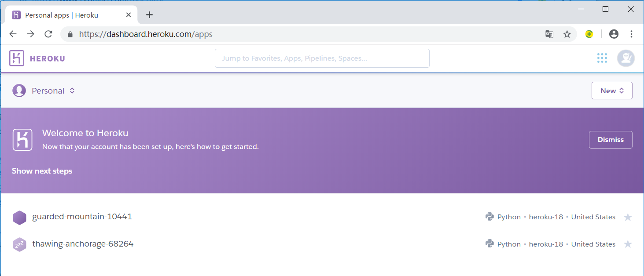Reload the page with refresh icon

pyautogui.click(x=48, y=34)
